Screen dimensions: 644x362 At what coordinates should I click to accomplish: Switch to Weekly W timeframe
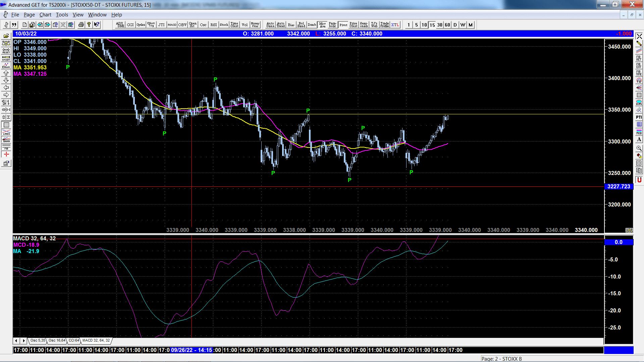point(463,25)
